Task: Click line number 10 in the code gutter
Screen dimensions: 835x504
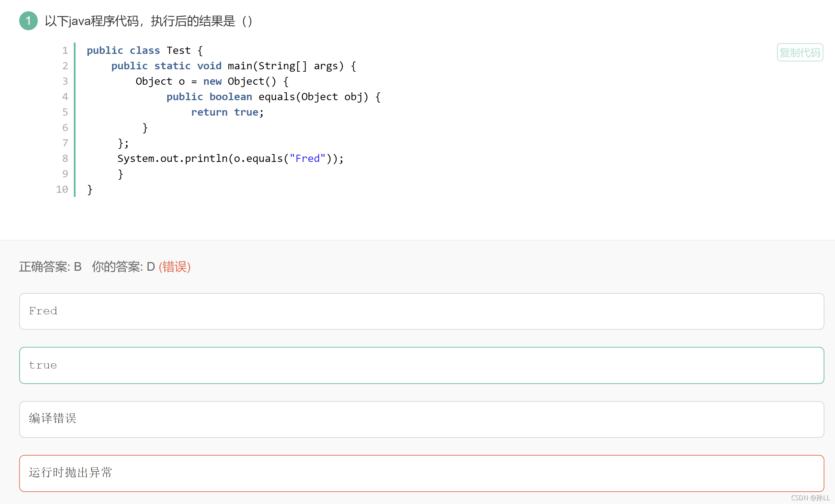Action: [62, 189]
